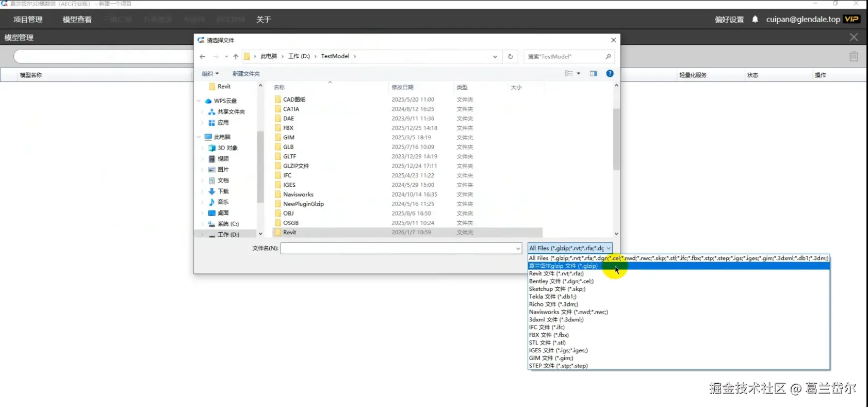Choose IFC 文件 (*.ifc) filter

pos(679,327)
